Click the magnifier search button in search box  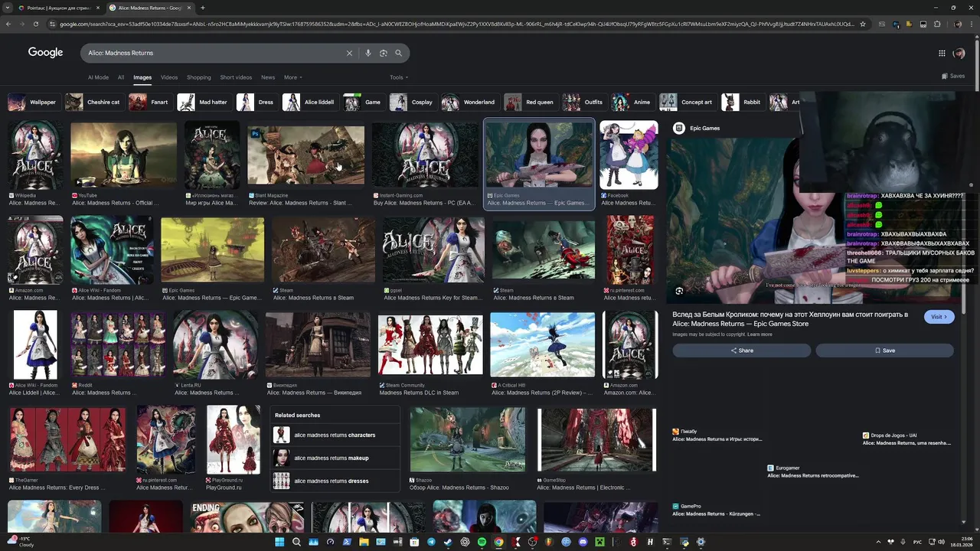[398, 53]
